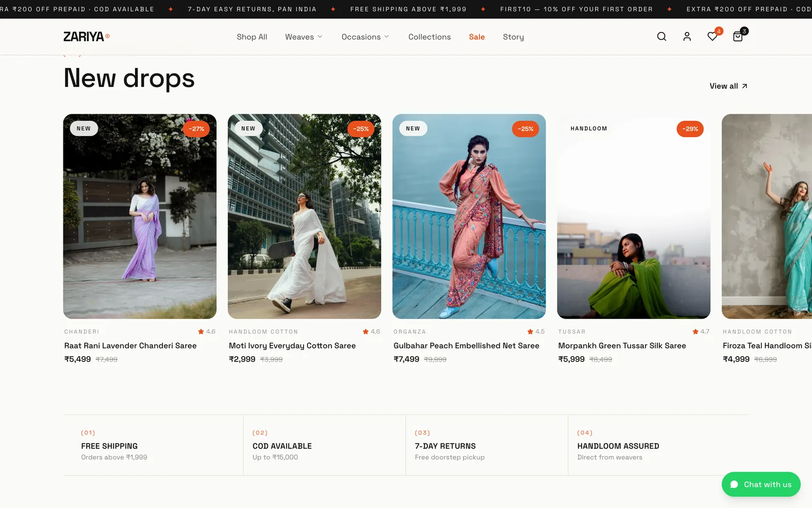Image resolution: width=812 pixels, height=508 pixels.
Task: Click the ₹5,499 price
Action: tap(78, 359)
